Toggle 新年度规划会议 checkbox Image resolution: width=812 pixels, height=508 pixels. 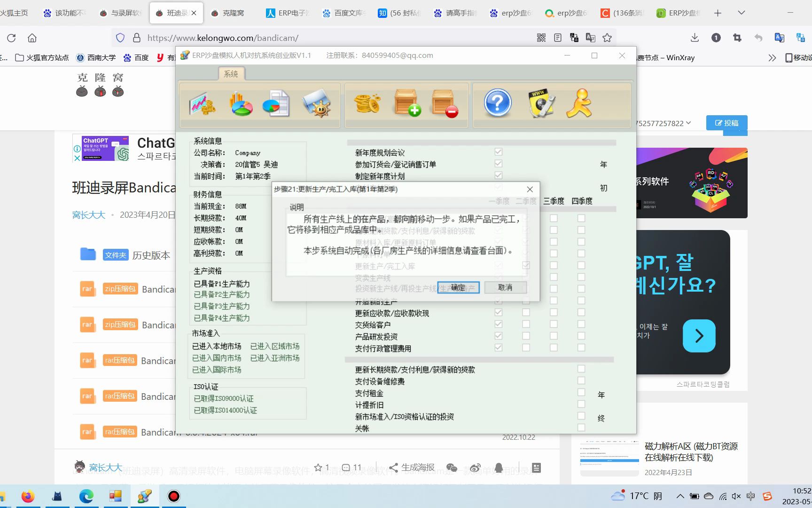tap(499, 152)
